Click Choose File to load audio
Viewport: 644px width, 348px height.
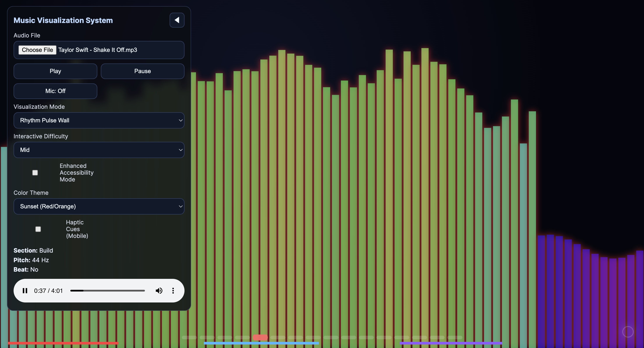pos(37,50)
